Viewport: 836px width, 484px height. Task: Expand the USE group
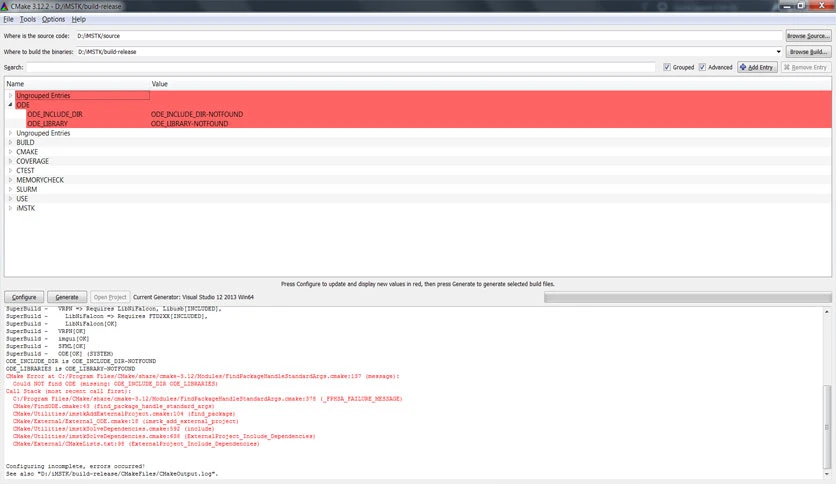[10, 199]
